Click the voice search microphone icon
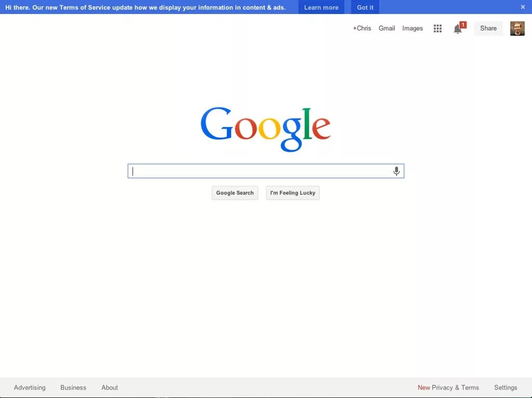 (396, 171)
